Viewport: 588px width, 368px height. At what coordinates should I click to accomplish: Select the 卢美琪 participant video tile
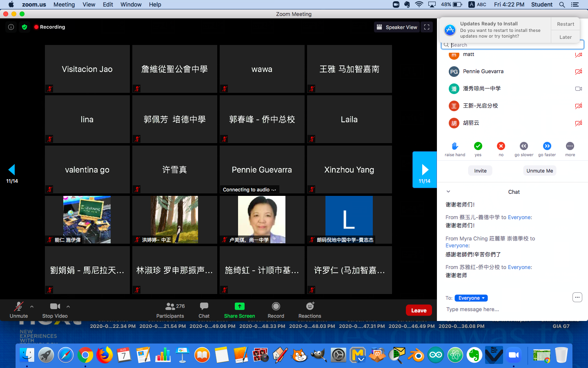tap(262, 220)
